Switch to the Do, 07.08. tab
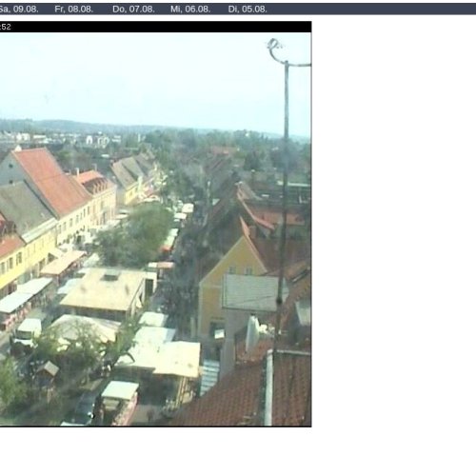 (x=133, y=10)
